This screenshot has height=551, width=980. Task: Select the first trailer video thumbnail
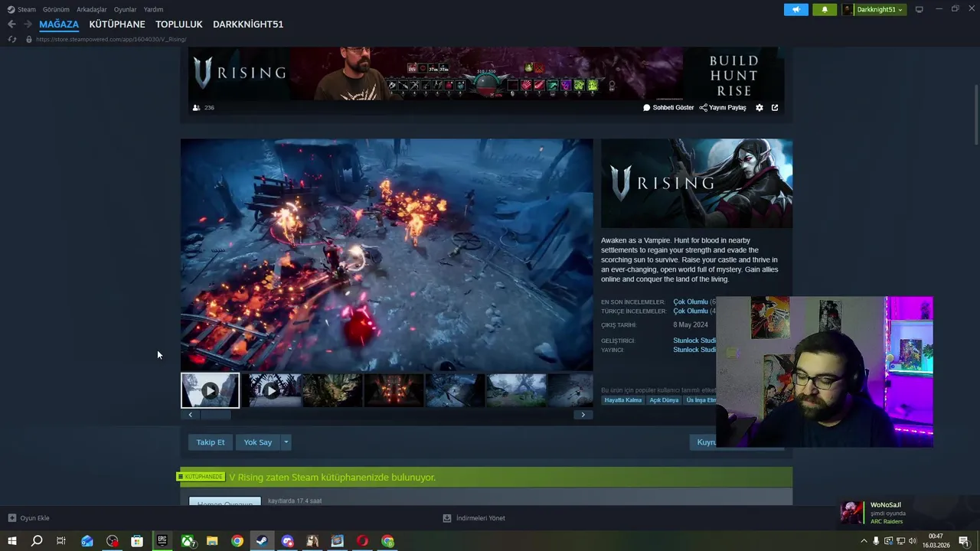210,390
